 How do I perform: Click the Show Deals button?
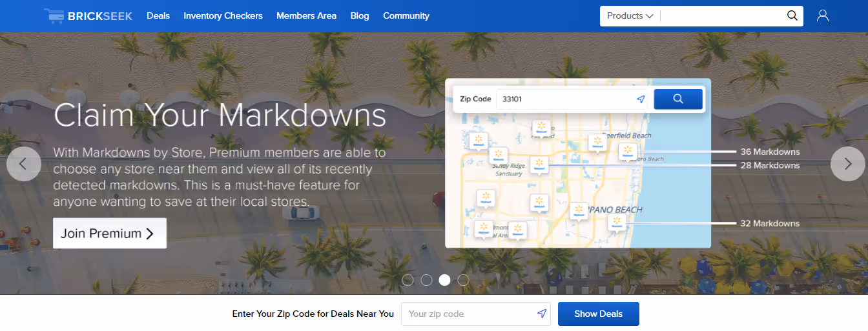point(599,314)
